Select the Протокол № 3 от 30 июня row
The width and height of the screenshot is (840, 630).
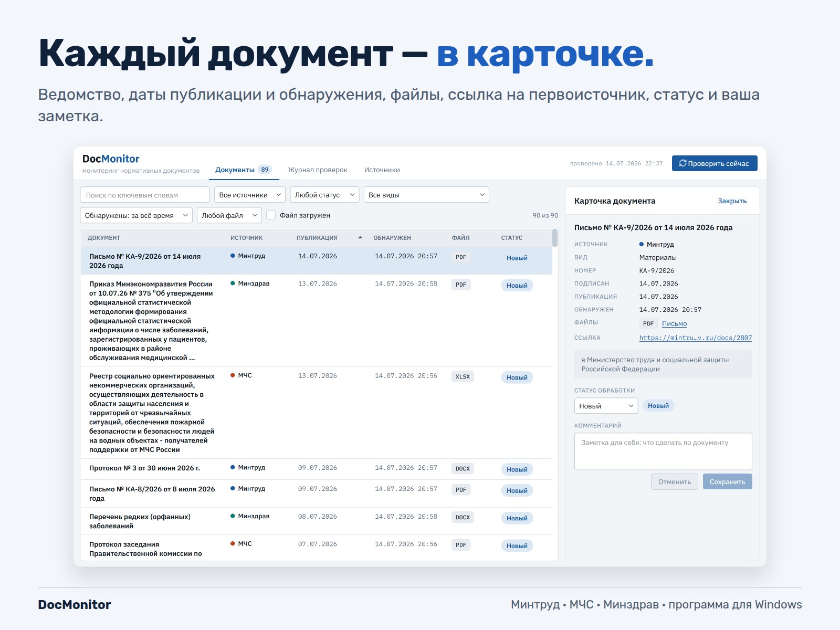pyautogui.click(x=317, y=469)
